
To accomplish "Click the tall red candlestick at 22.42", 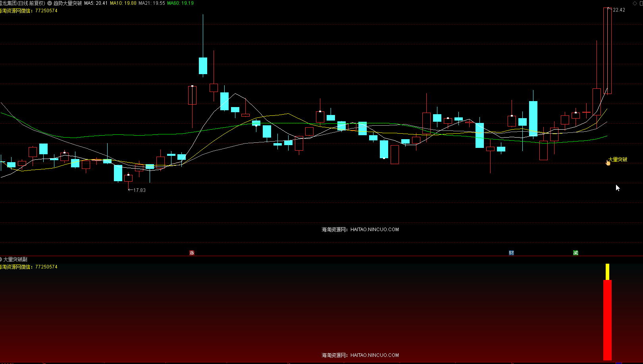I will 607,51.
